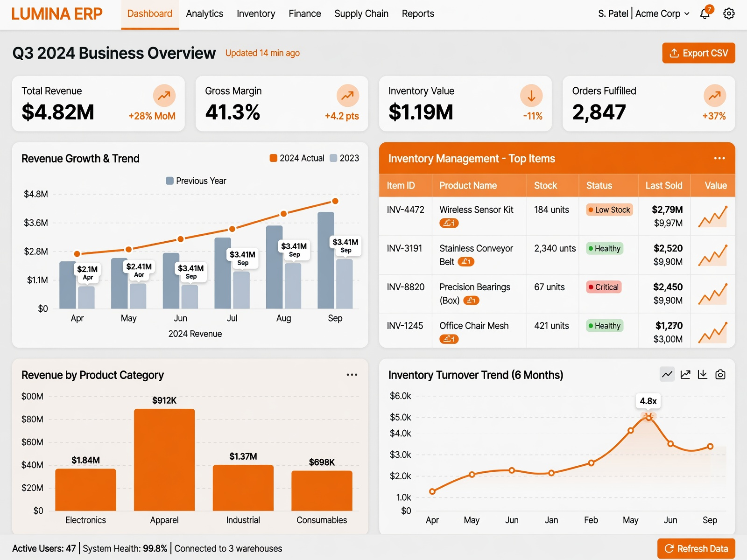Open the notifications bell
The height and width of the screenshot is (560, 747).
click(x=705, y=13)
